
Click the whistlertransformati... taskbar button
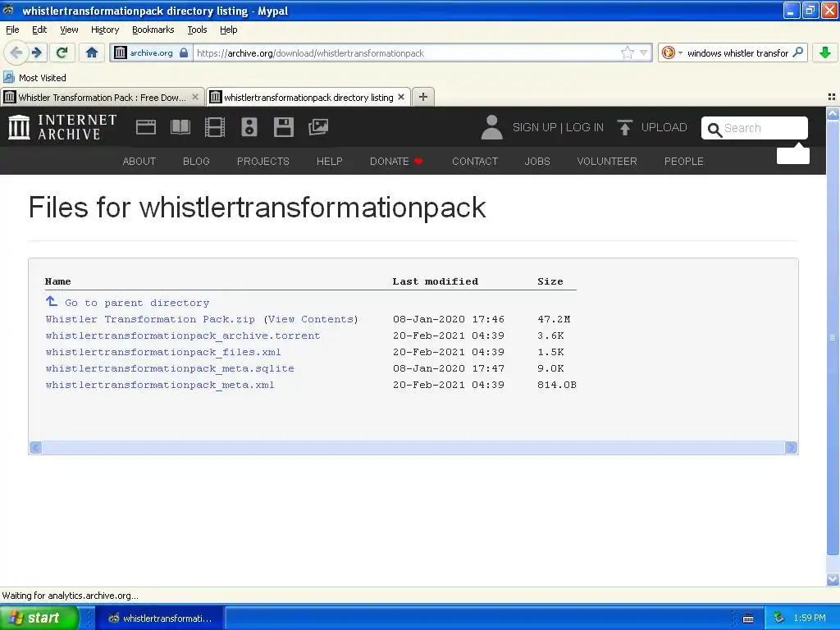tap(159, 619)
